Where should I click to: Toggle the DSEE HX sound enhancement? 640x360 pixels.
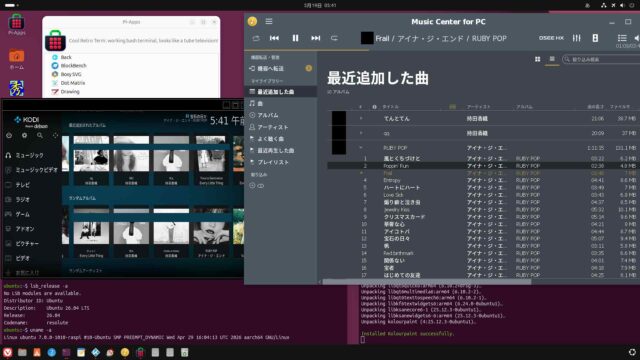pos(551,38)
